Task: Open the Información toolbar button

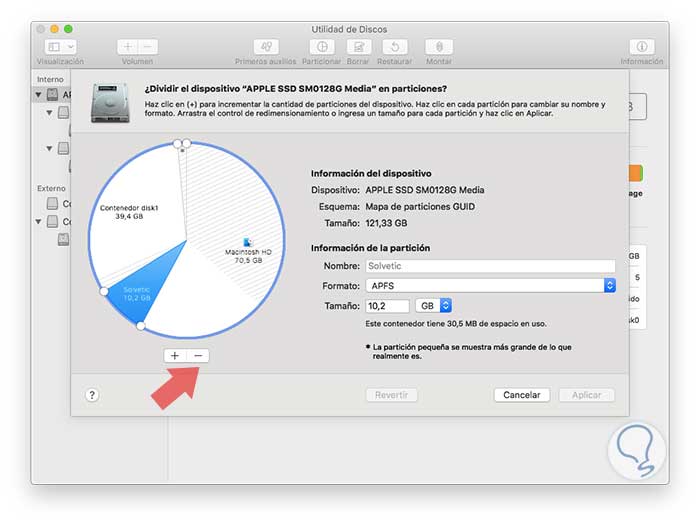Action: [642, 47]
